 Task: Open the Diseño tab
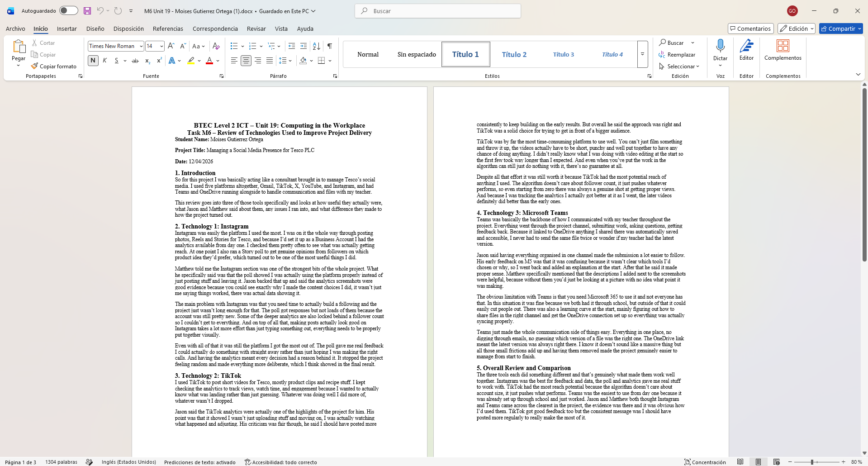95,29
